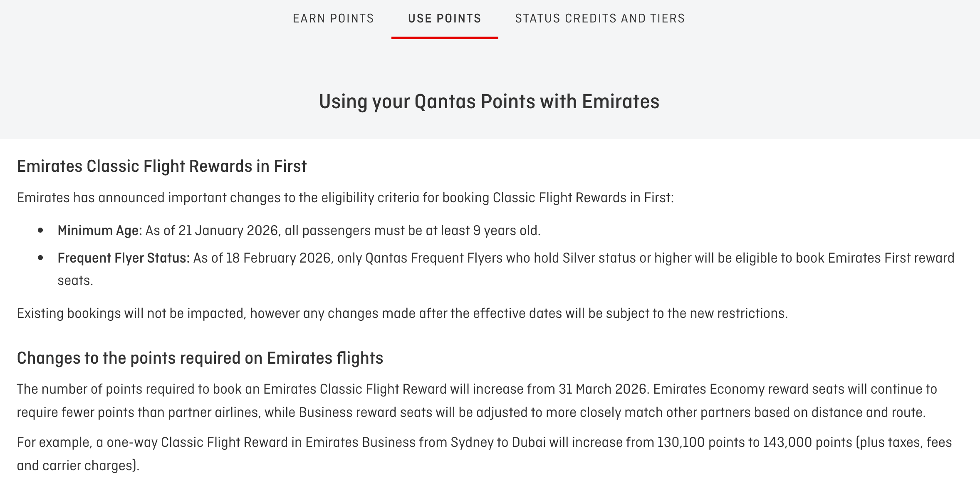
Task: Click the 'Existing bookings will not be impacted' sentence
Action: click(402, 313)
